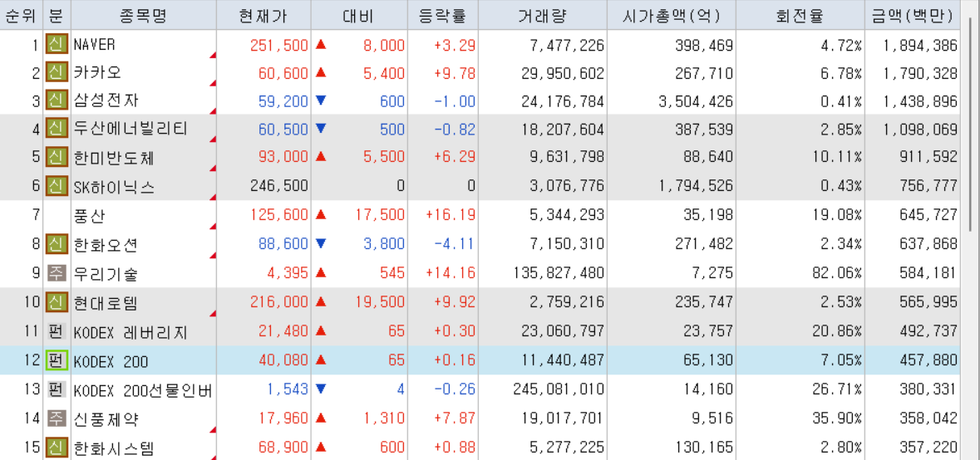
Task: Click the 신 badge icon beside NAVER
Action: 57,45
